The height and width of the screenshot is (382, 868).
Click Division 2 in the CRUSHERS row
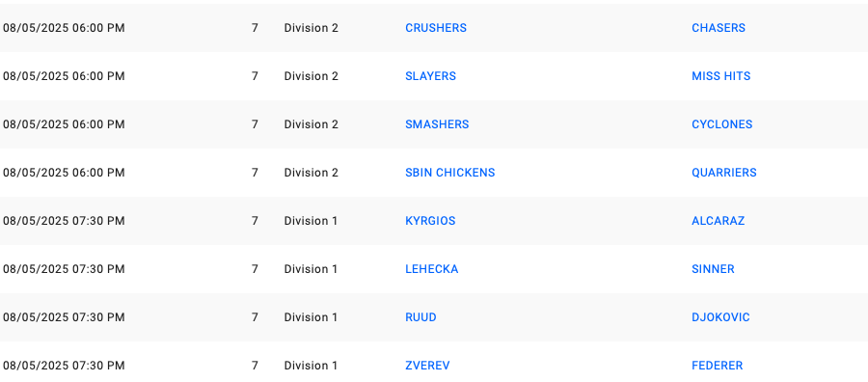coord(311,28)
